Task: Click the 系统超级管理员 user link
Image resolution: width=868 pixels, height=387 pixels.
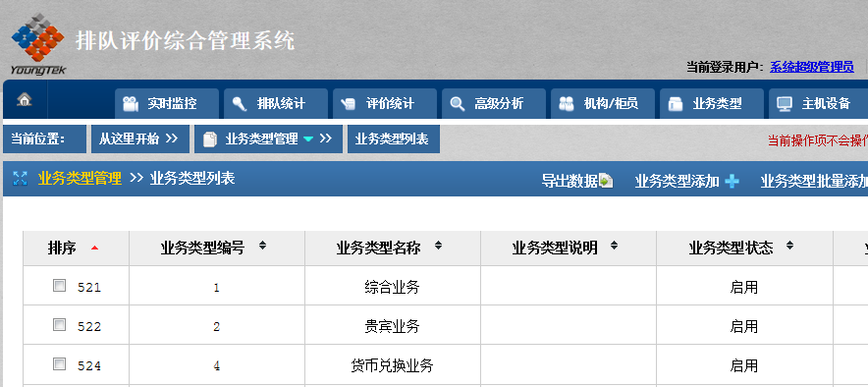Action: coord(811,67)
